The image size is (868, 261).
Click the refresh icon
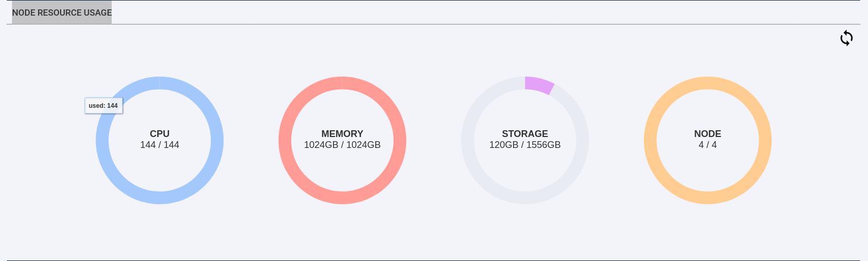coord(847,38)
